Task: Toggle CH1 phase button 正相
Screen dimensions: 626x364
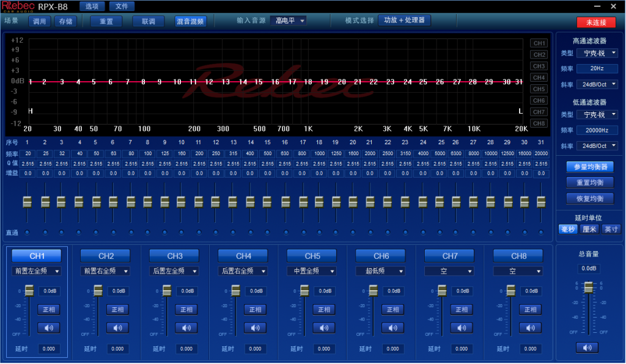Action: 49,310
